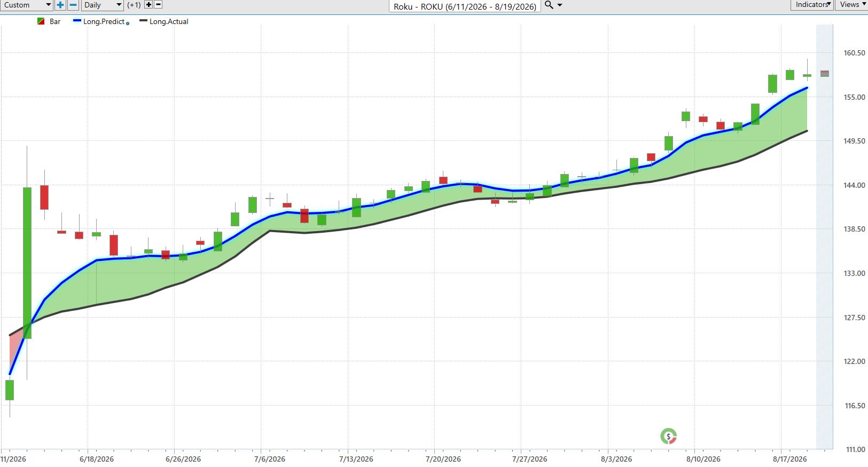Click the shaded forecast candle at chart's right edge
The height and width of the screenshot is (467, 868).
click(x=825, y=74)
